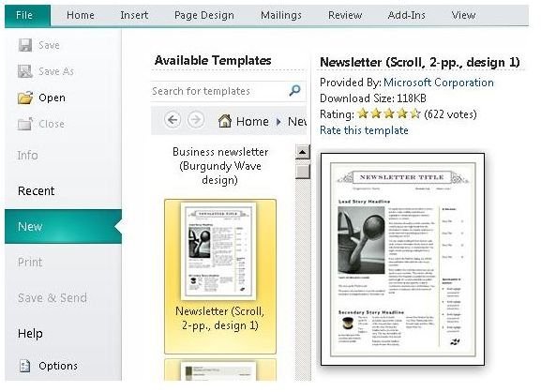Click the Options icon in sidebar
This screenshot has width=541, height=392.
click(24, 366)
